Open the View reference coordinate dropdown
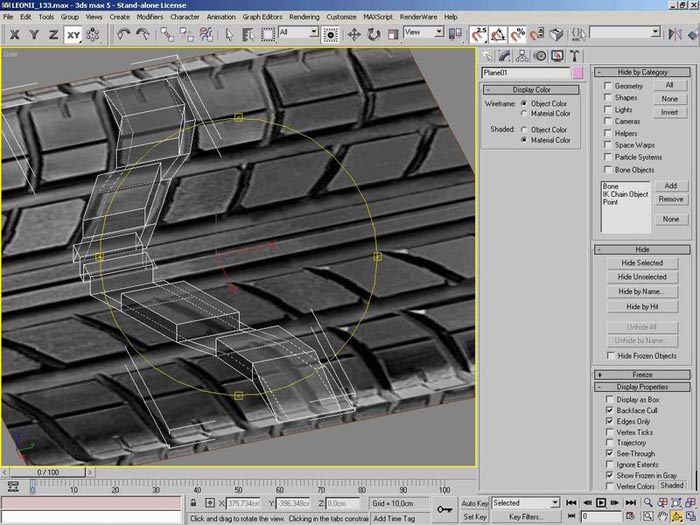The image size is (700, 525). [x=423, y=33]
